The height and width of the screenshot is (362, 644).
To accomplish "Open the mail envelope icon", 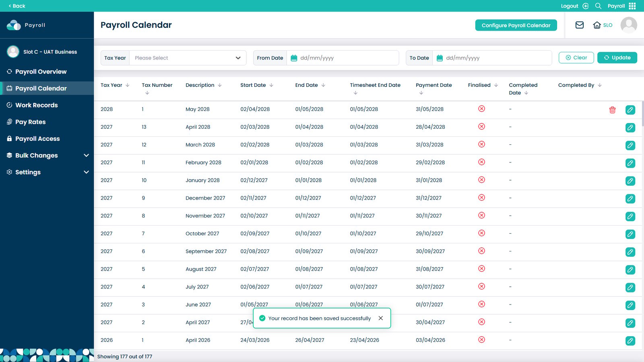I will (580, 25).
